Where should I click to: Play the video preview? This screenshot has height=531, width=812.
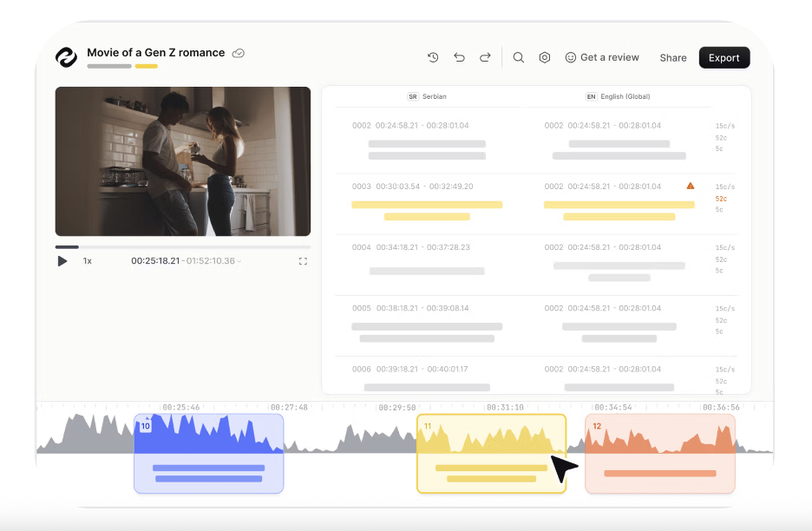(x=62, y=261)
